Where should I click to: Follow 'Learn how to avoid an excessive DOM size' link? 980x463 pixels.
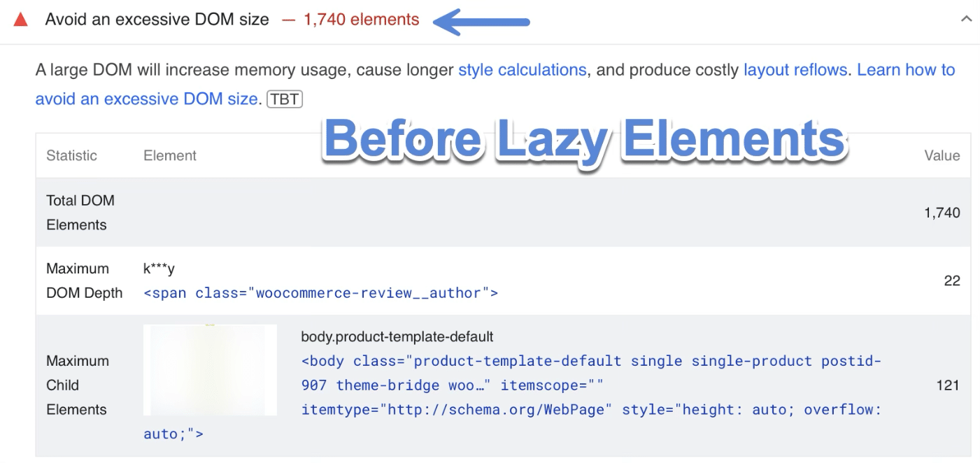coord(905,70)
